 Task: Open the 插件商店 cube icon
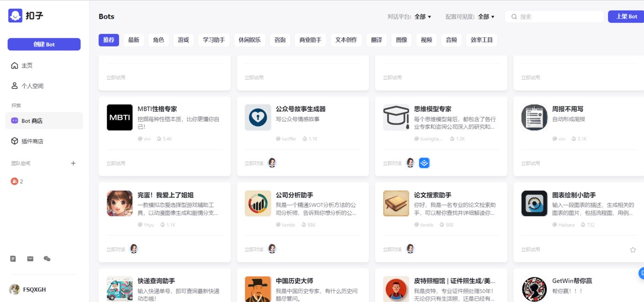point(14,141)
